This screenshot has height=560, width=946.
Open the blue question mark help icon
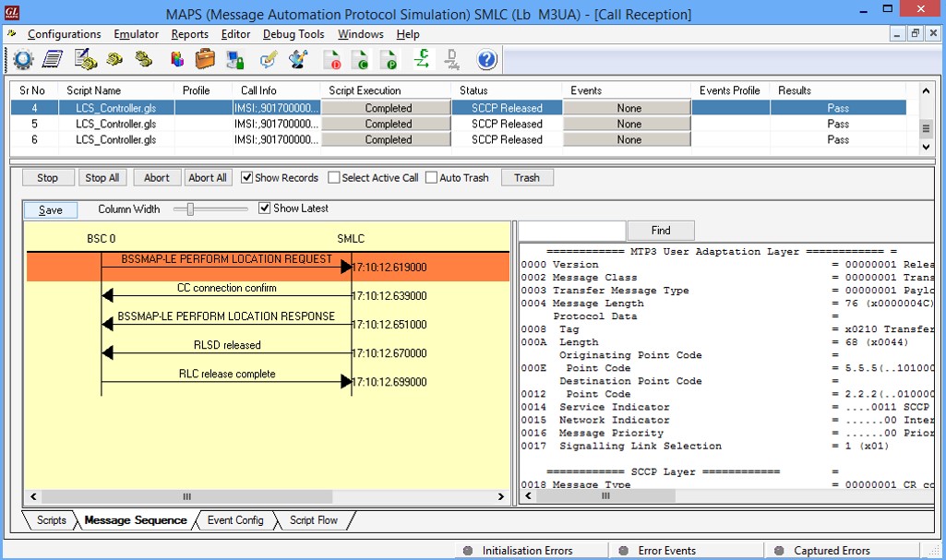pos(486,60)
